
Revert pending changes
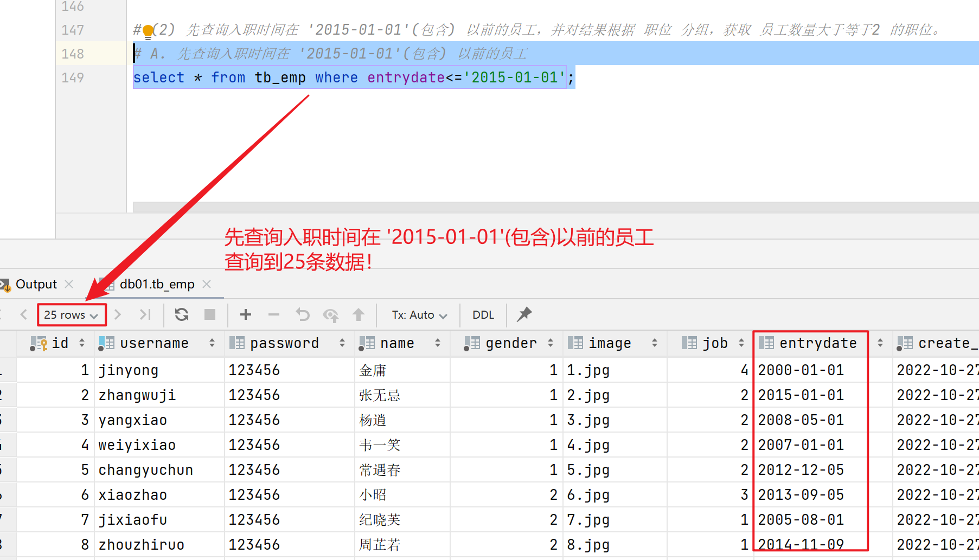tap(303, 314)
